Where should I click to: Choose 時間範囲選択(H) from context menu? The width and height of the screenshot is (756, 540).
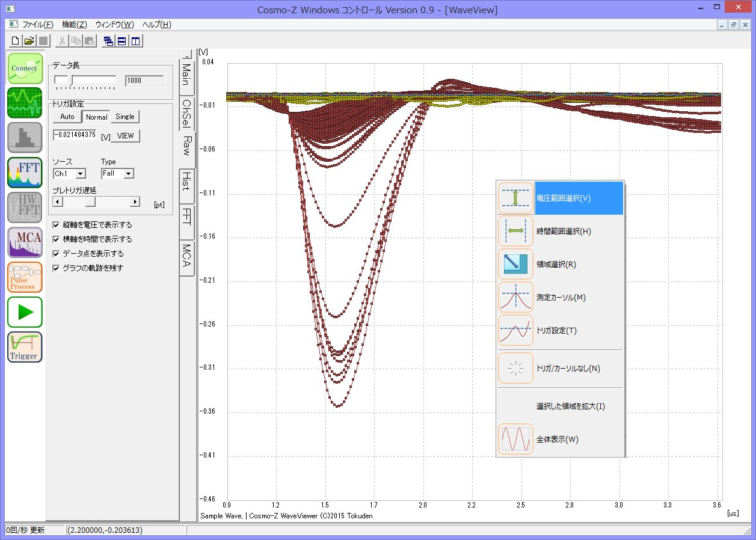564,232
